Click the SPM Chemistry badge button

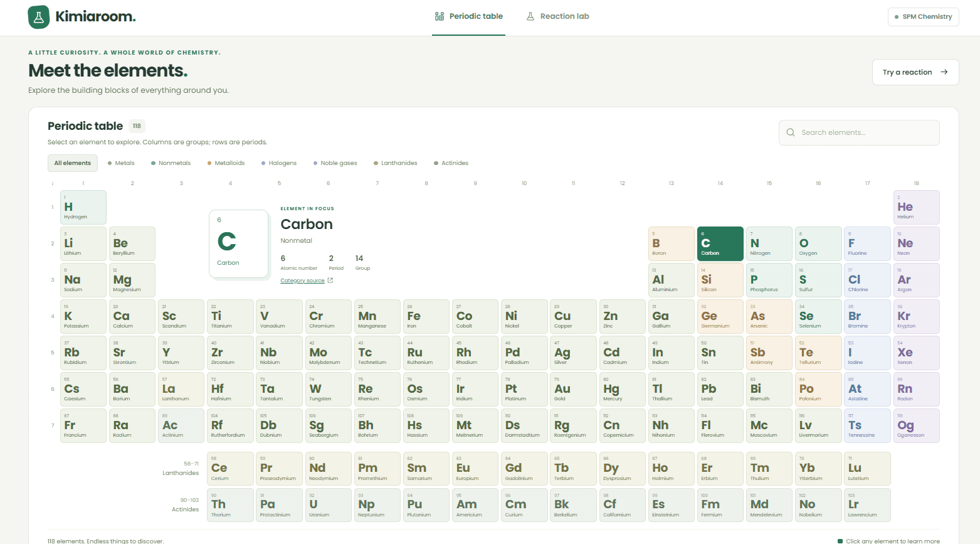click(x=924, y=17)
